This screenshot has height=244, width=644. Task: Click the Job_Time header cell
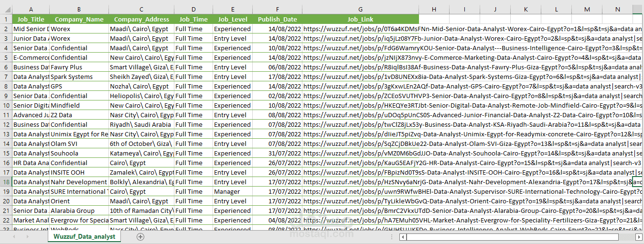click(x=193, y=19)
